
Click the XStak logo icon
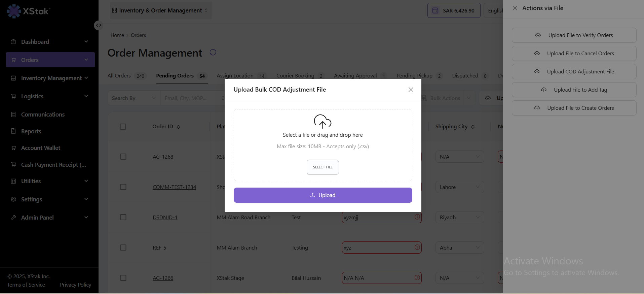[14, 11]
